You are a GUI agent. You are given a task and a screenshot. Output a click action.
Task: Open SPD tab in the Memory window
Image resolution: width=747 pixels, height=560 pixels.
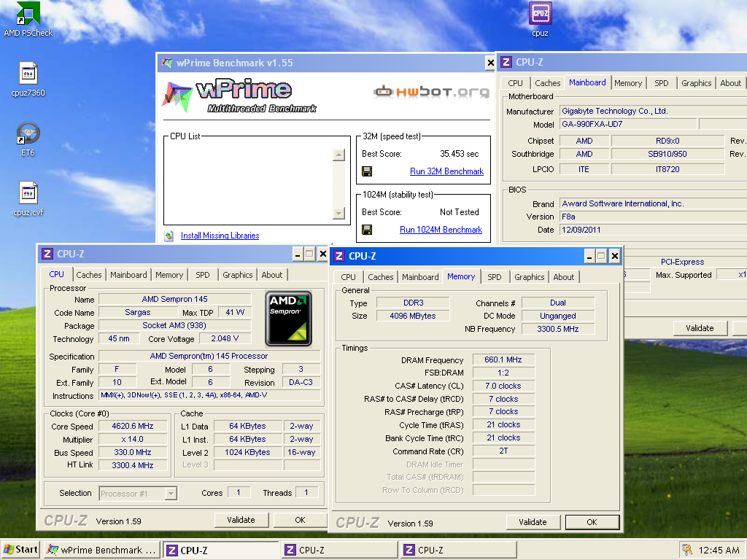(494, 276)
